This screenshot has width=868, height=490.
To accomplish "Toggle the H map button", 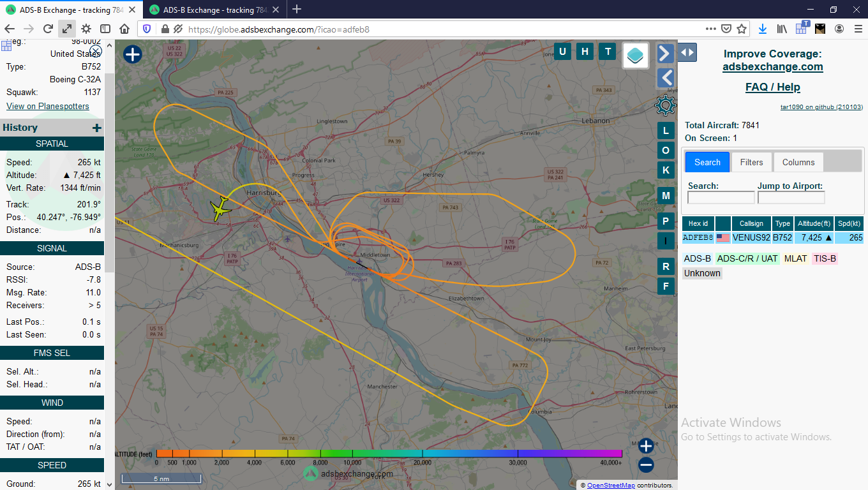I will (x=585, y=52).
